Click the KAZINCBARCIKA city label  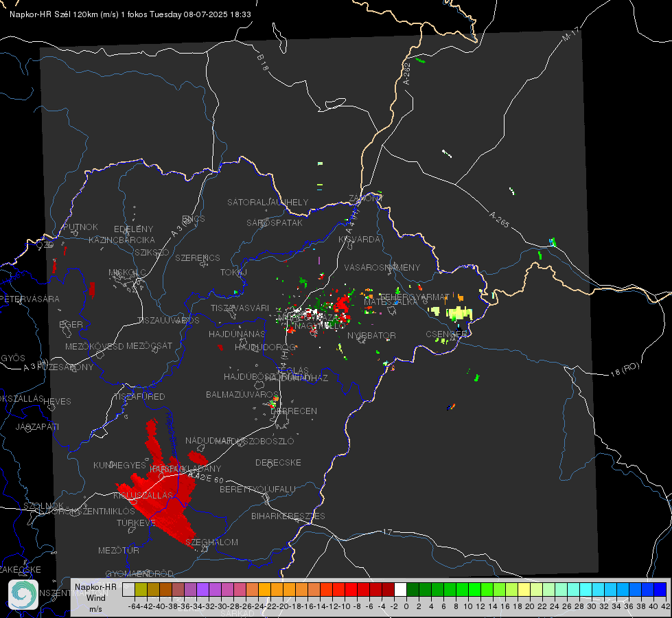pos(121,240)
